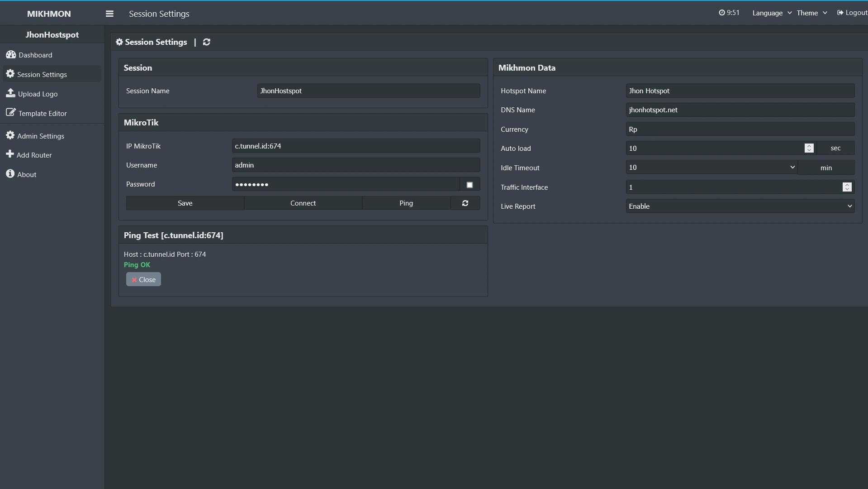868x489 pixels.
Task: Click the Save button
Action: (185, 203)
